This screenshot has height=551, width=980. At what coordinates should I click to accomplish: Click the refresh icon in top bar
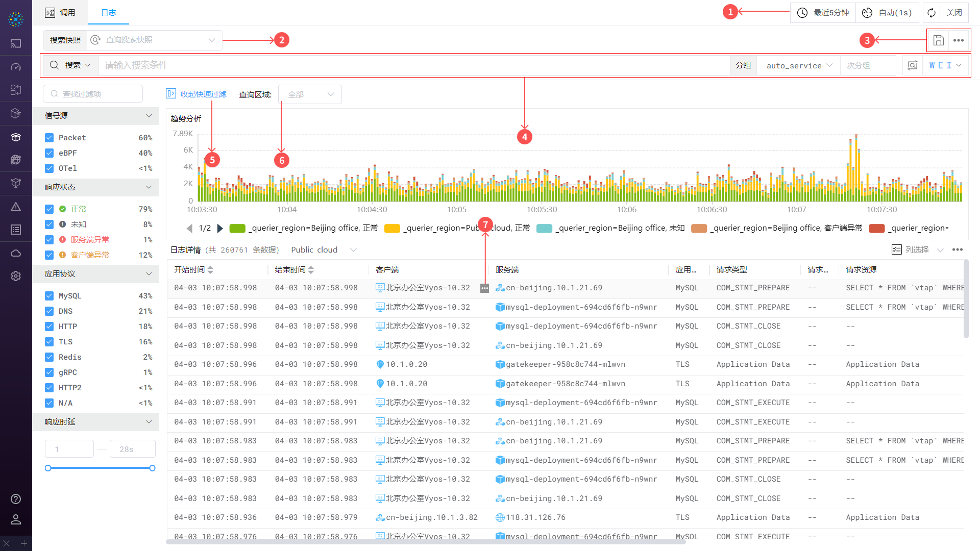pos(932,13)
